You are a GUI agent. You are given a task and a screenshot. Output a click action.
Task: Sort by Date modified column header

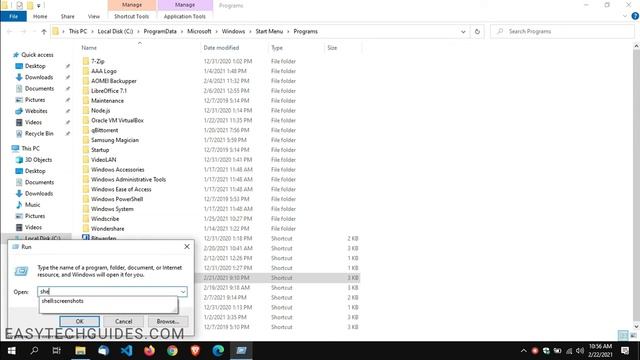coord(221,48)
